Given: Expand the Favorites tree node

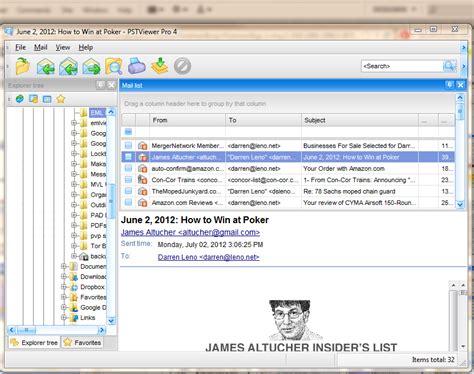Looking at the screenshot, I should tap(63, 297).
